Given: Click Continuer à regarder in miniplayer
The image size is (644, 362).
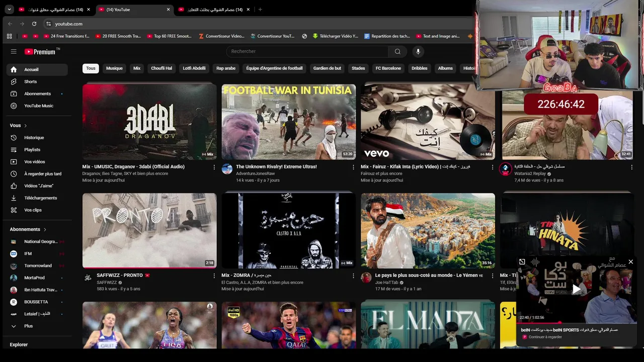Looking at the screenshot, I should tap(545, 337).
